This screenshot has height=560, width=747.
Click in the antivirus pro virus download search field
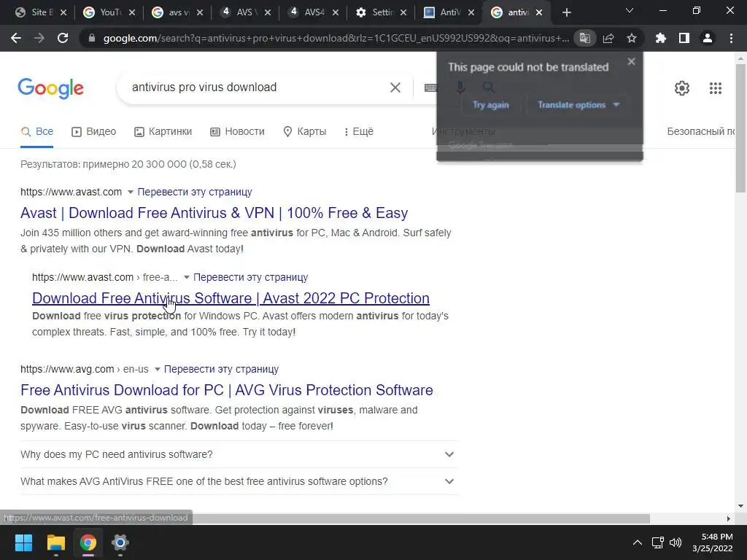click(258, 87)
